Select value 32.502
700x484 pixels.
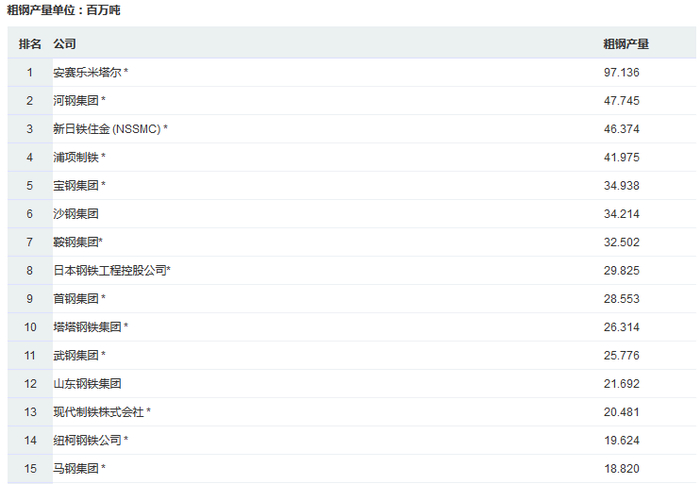621,242
